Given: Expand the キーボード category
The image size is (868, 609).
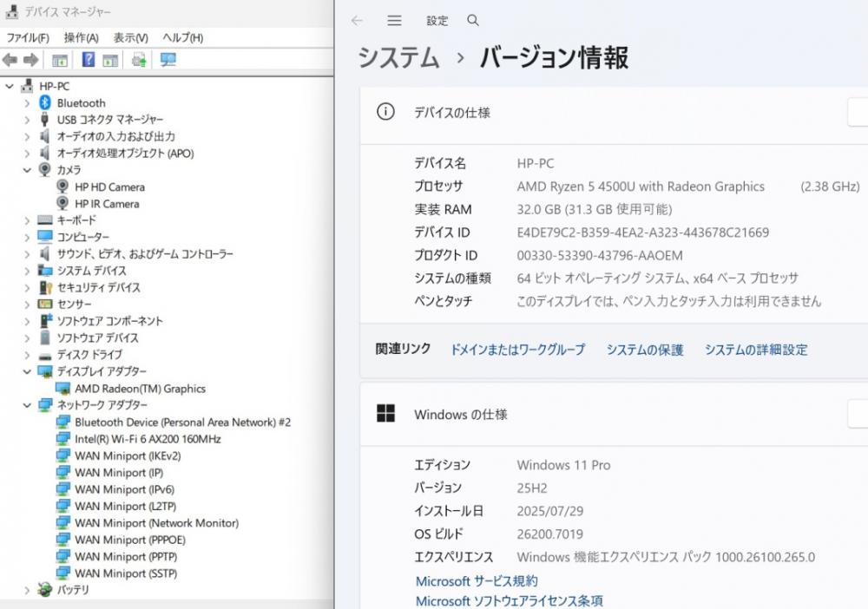Looking at the screenshot, I should [27, 220].
